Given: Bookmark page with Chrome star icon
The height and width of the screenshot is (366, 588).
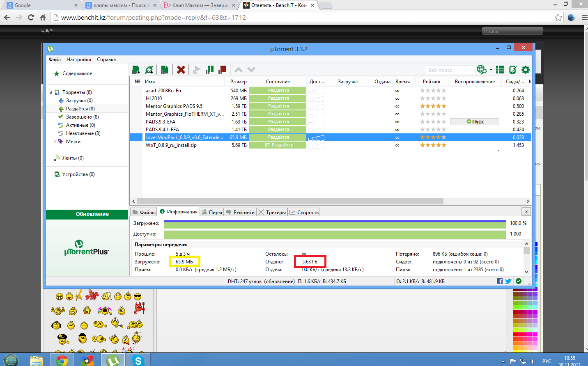Looking at the screenshot, I should point(558,17).
